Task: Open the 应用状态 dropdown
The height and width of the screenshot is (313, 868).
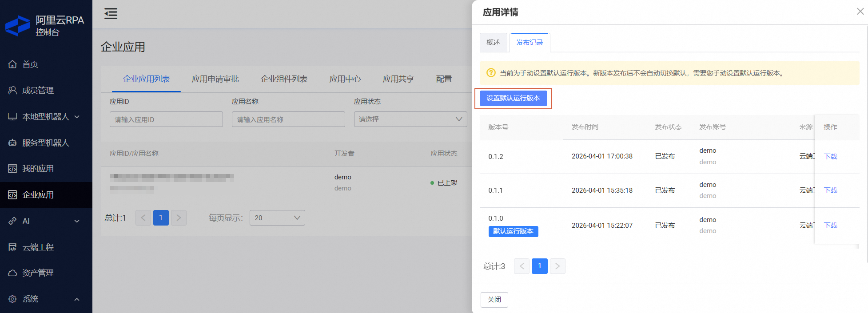Action: [410, 119]
